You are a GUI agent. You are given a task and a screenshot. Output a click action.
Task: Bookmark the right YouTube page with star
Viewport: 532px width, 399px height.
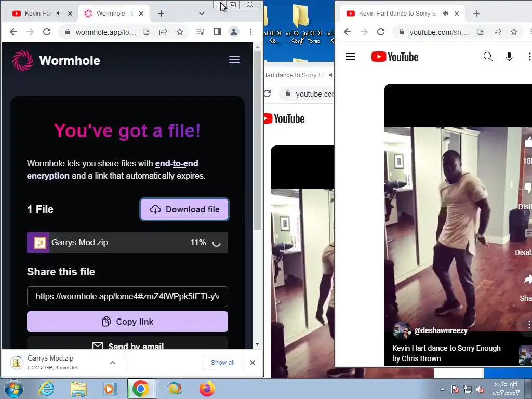[x=514, y=32]
